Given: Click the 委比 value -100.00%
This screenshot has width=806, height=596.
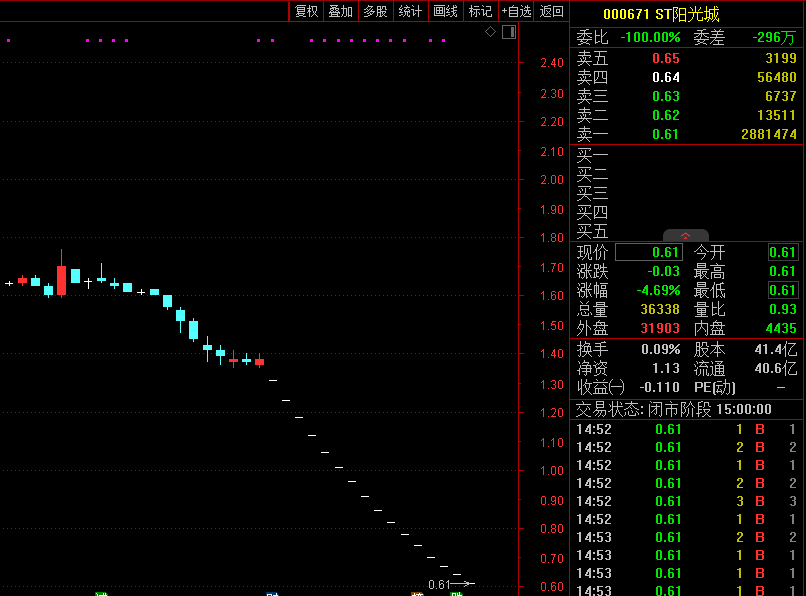Looking at the screenshot, I should tap(650, 37).
